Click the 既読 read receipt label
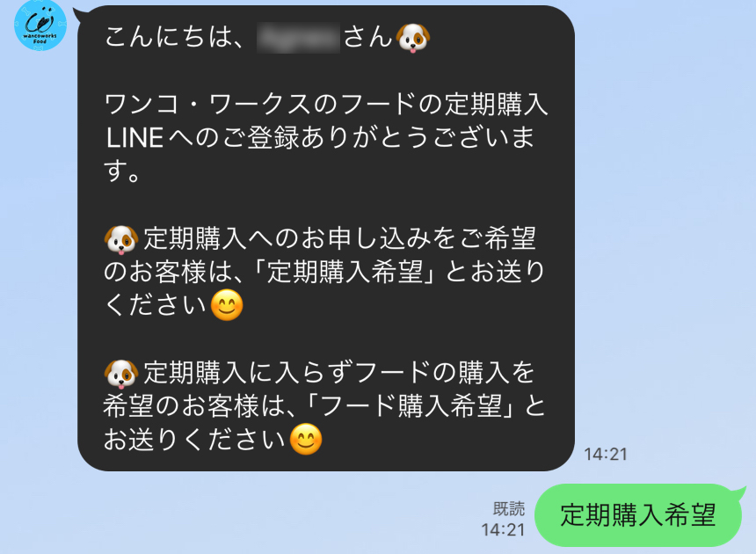This screenshot has width=756, height=554. point(509,508)
